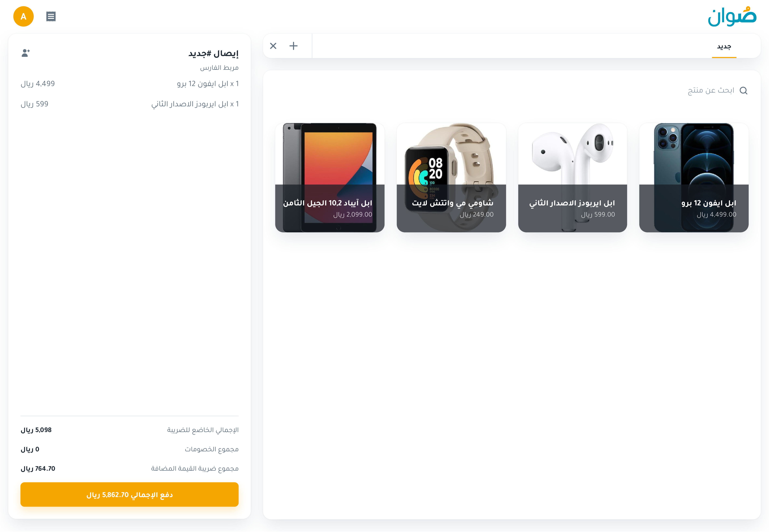The width and height of the screenshot is (769, 532).
Task: Add a customer to the receipt
Action: pos(26,53)
